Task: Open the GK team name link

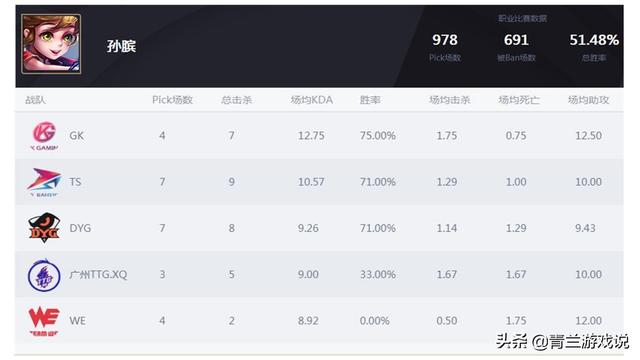Action: point(76,136)
